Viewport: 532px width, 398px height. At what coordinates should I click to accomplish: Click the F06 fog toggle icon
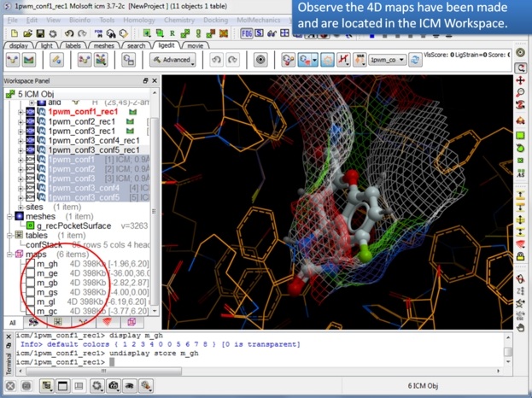pyautogui.click(x=248, y=32)
